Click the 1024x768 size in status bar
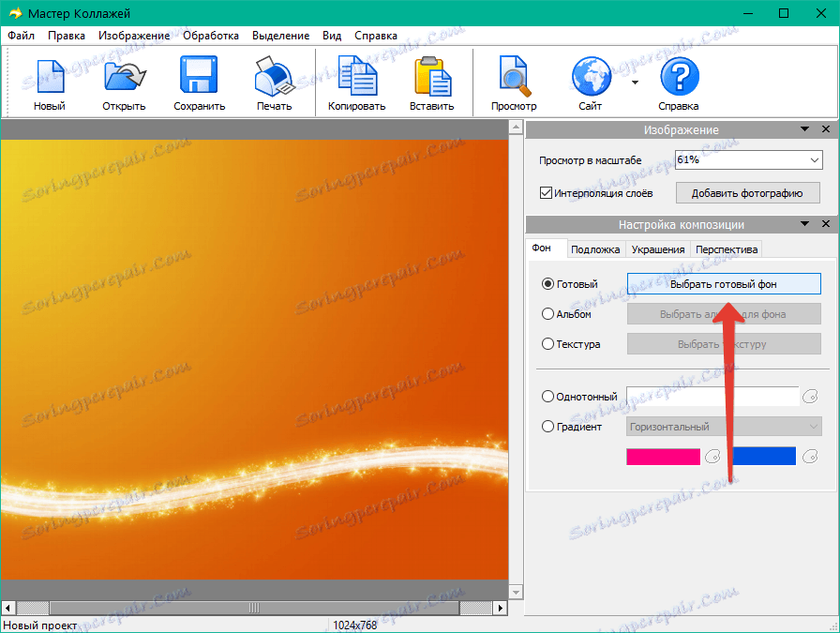Viewport: 840px width, 633px height. pos(354,625)
